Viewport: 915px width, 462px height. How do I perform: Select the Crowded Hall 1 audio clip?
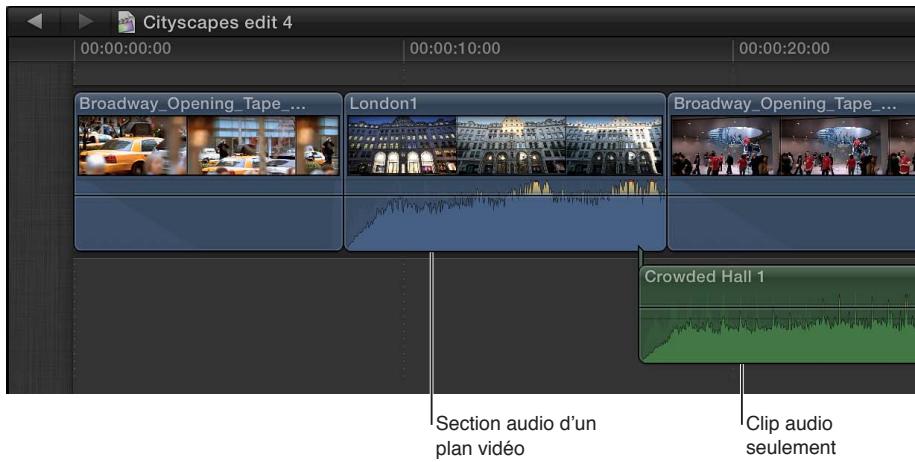[777, 314]
